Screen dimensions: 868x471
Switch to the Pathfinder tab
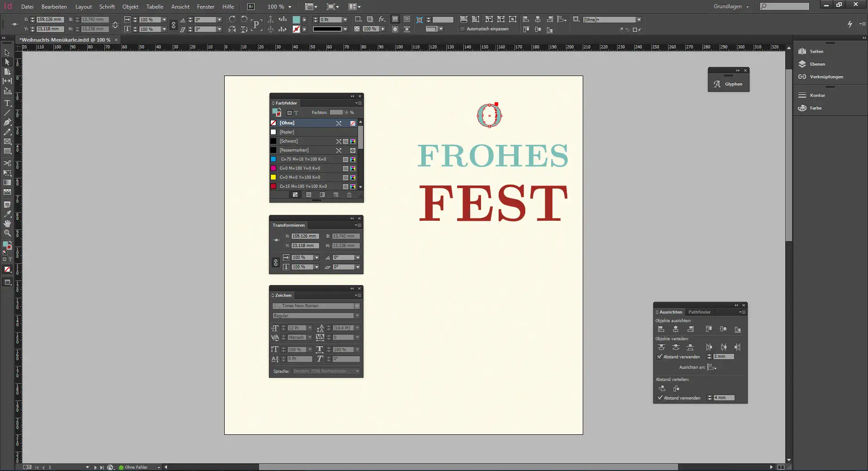click(x=699, y=312)
